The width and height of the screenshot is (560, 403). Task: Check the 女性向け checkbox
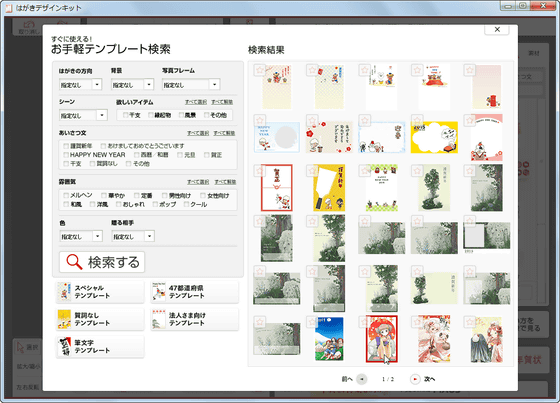203,195
